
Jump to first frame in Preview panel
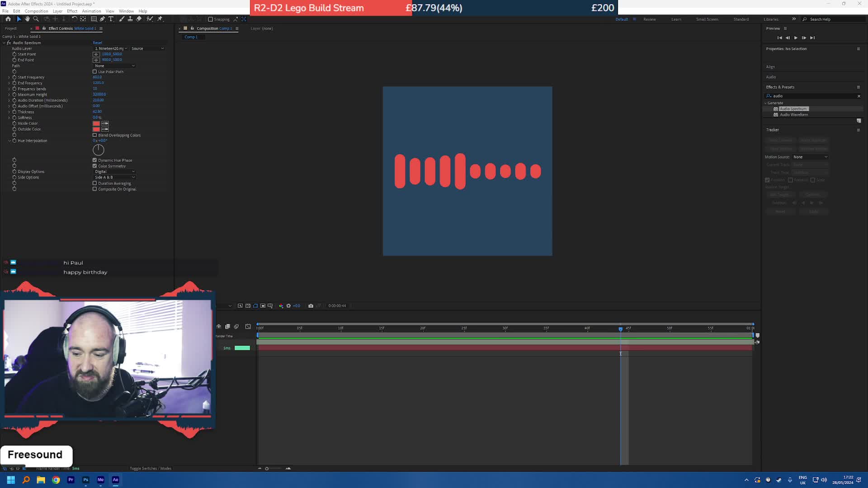779,38
